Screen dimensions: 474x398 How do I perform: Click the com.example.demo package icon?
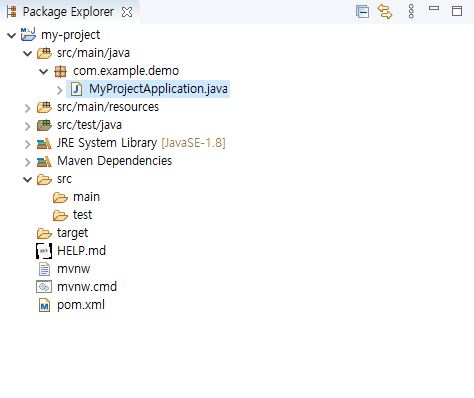pyautogui.click(x=60, y=71)
